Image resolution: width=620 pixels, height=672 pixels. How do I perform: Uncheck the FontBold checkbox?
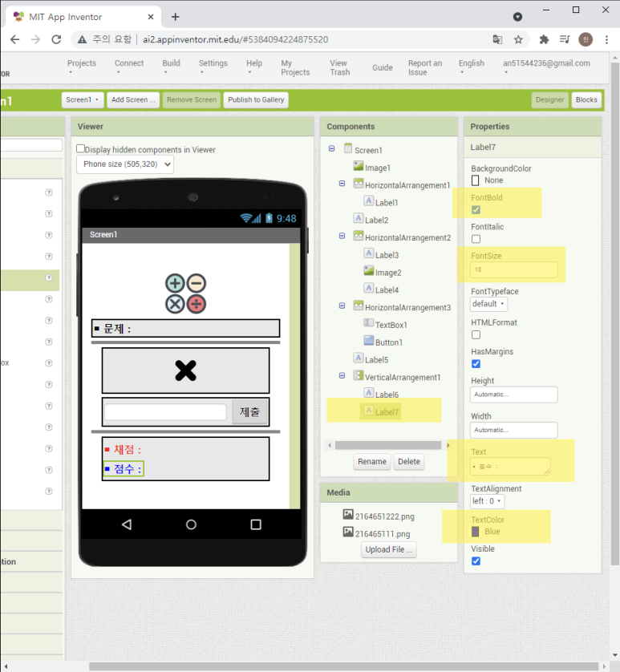click(476, 209)
